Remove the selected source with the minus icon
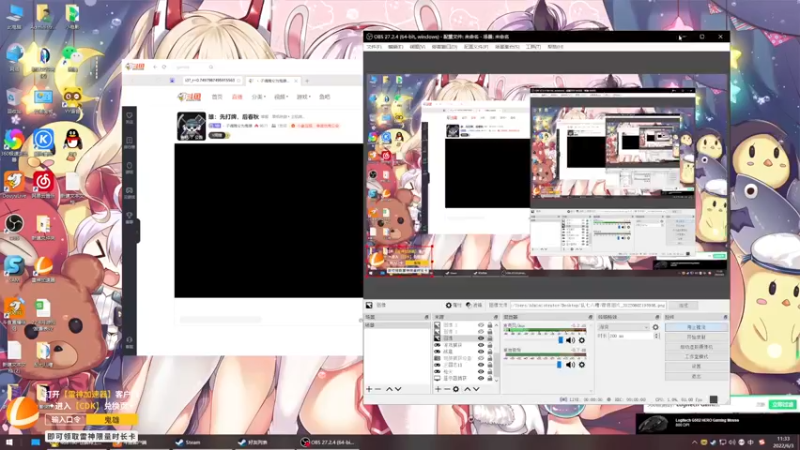 click(x=447, y=389)
